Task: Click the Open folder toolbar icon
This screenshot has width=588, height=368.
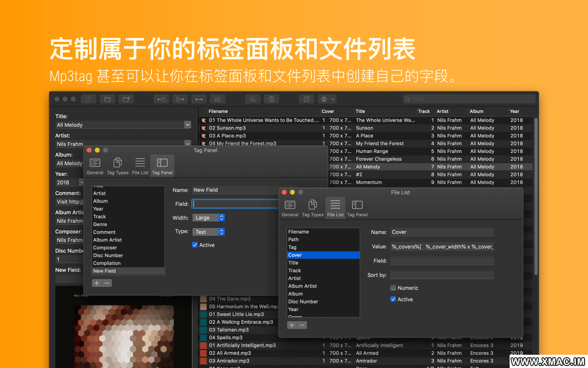Action: tap(107, 99)
